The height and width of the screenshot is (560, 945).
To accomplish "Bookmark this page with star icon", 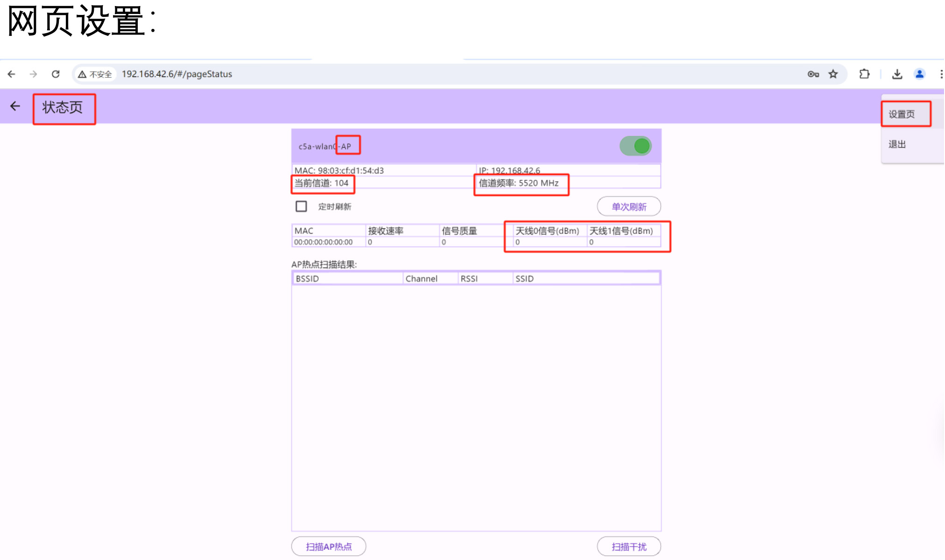I will tap(833, 74).
